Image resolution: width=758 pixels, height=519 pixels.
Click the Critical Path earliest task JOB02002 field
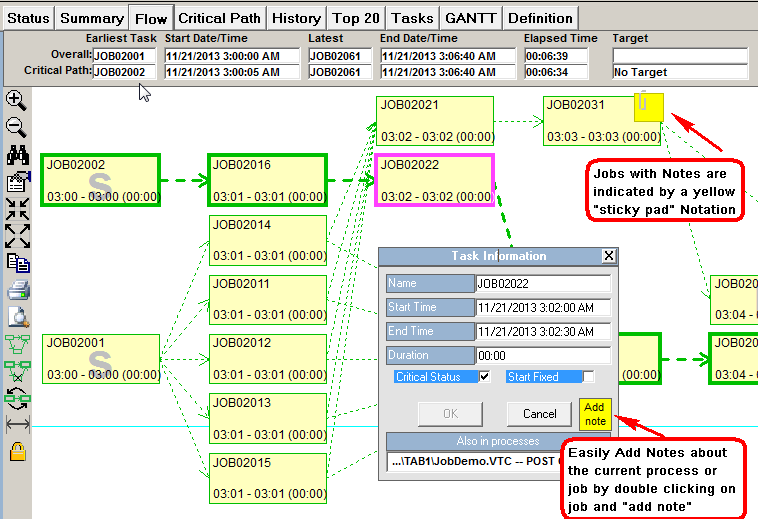pos(124,72)
